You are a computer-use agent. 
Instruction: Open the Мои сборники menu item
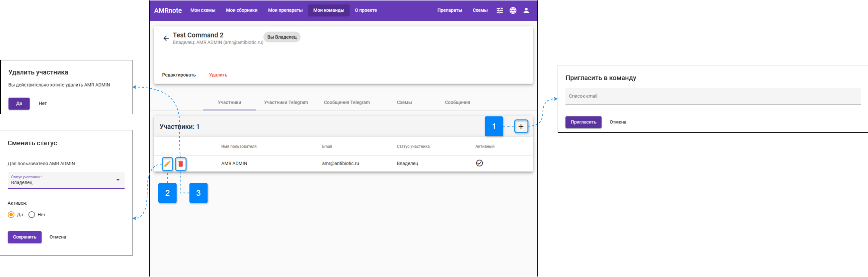(242, 10)
